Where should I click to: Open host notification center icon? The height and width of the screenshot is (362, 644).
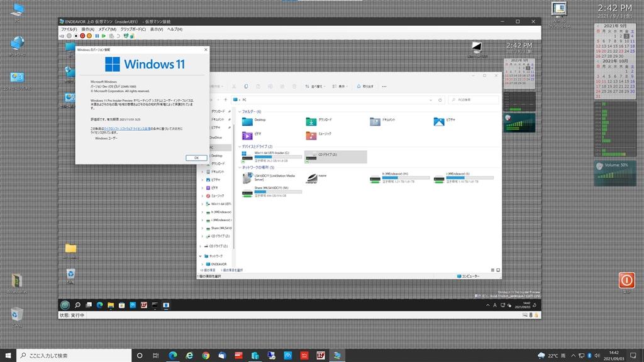coord(633,356)
